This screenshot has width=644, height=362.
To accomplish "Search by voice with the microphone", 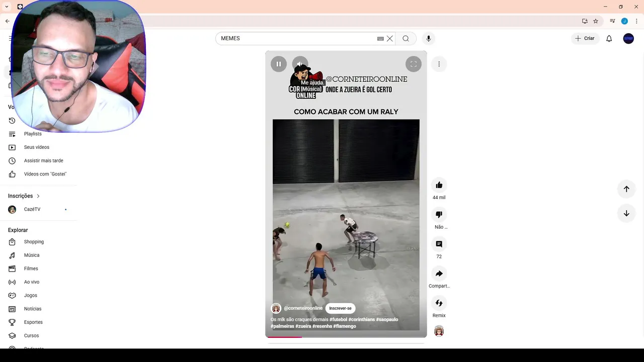I will [x=429, y=39].
